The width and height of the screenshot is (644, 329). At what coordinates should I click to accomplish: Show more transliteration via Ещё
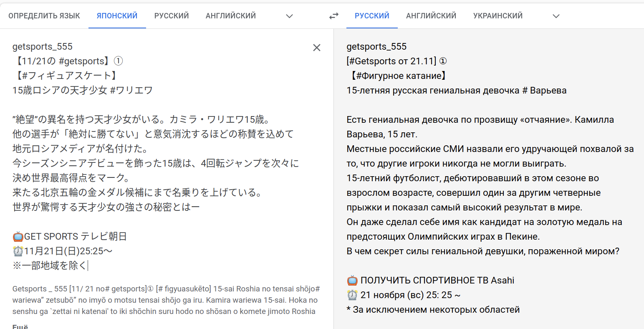pos(20,326)
